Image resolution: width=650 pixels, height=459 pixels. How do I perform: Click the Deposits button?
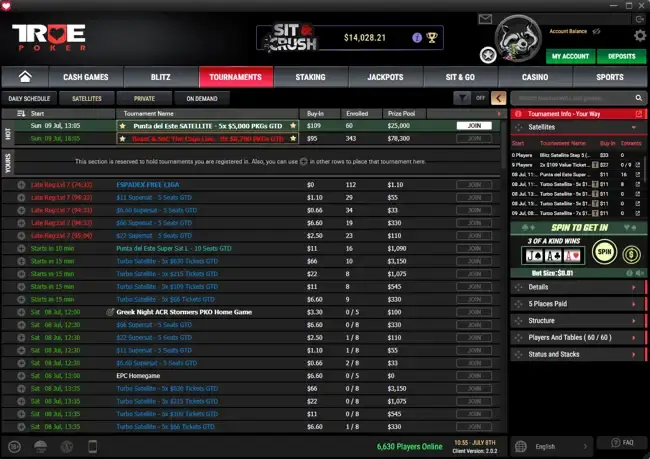click(621, 56)
